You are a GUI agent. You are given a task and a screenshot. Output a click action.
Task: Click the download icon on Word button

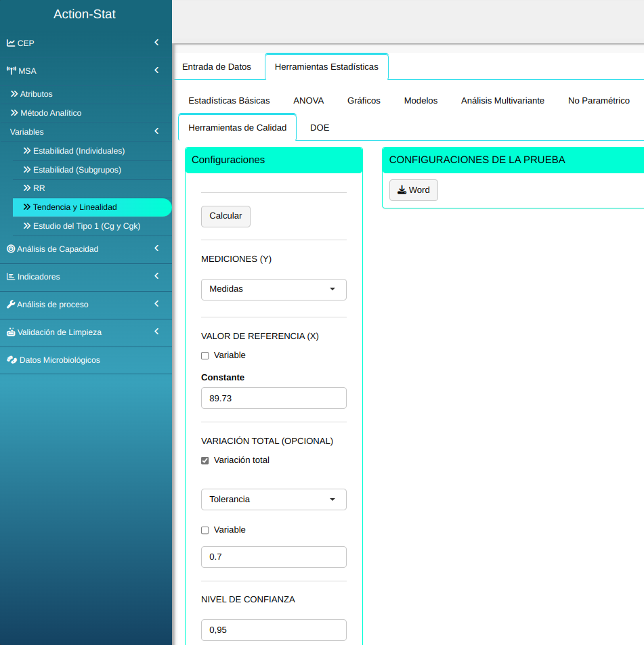[402, 190]
